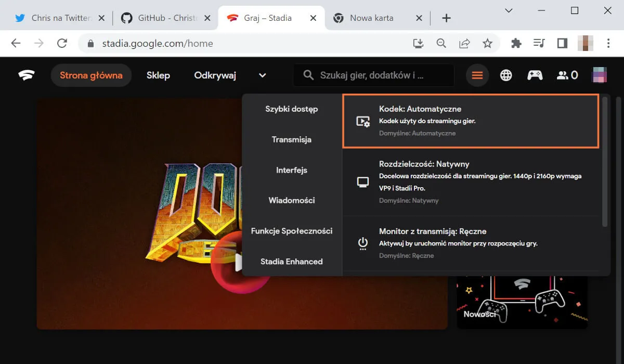The image size is (624, 364).
Task: Click the power icon next to Monitor z transmisją
Action: point(362,242)
